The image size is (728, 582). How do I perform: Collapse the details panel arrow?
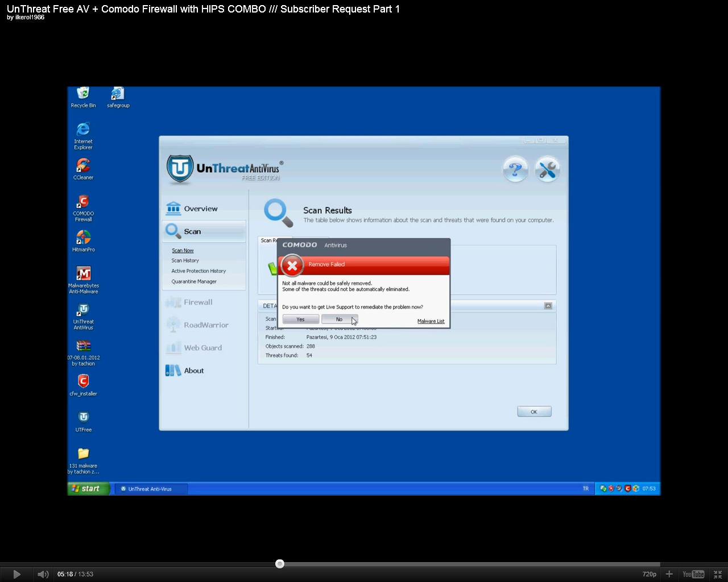coord(548,306)
